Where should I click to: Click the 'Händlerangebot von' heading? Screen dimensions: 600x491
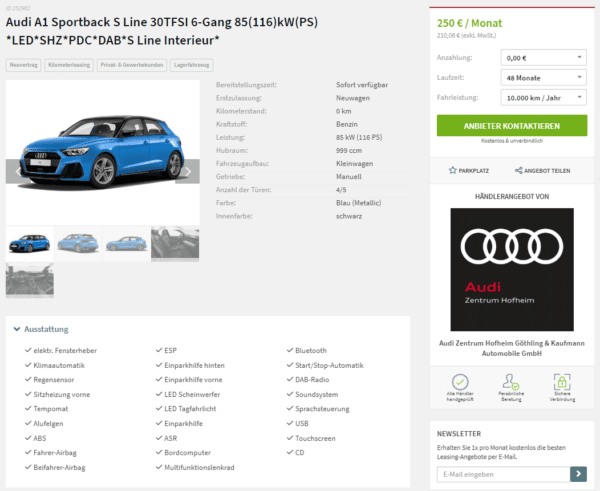coord(512,197)
